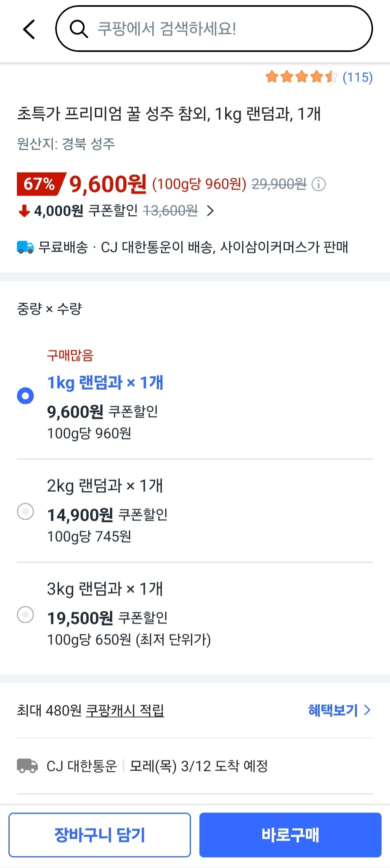
Task: Select the 1kg 랜덤과 radio option
Action: click(25, 396)
